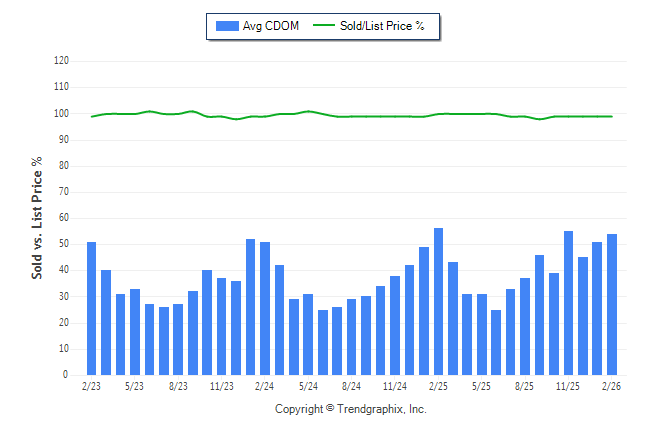Select the bar above the 11/25 label
646x434 pixels.
568,303
